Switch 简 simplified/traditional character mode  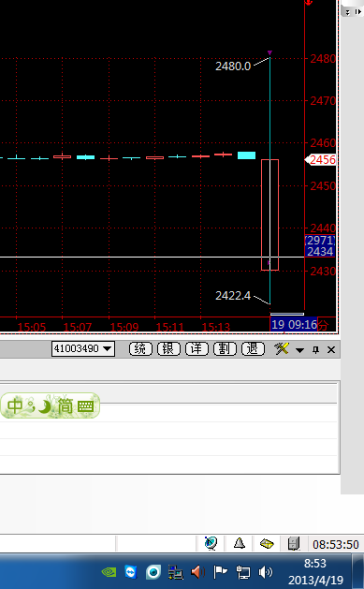tap(66, 406)
